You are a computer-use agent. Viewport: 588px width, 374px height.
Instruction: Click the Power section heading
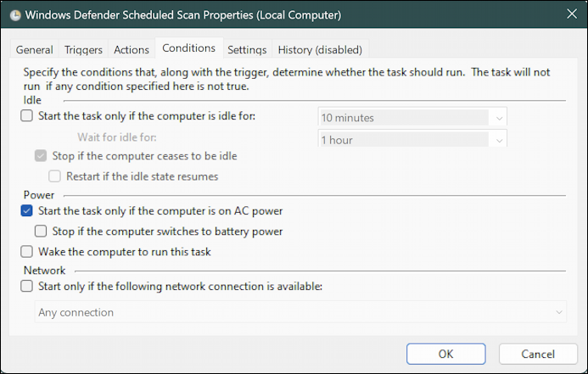(x=39, y=195)
